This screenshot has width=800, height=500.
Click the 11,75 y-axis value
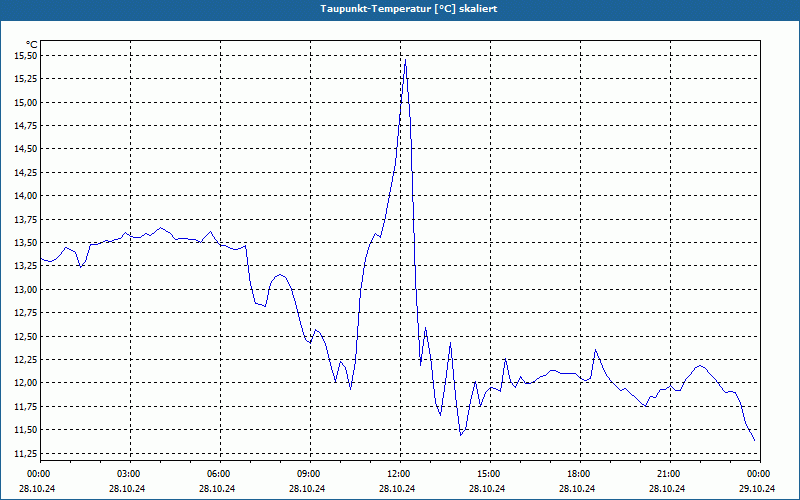(x=25, y=407)
